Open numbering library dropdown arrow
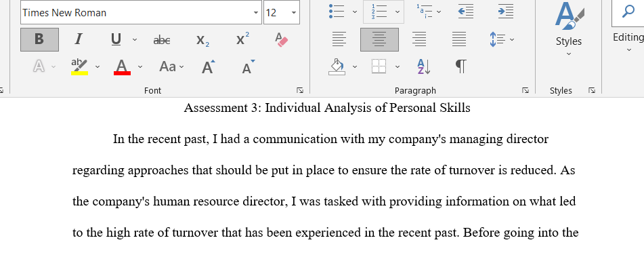 click(x=397, y=12)
